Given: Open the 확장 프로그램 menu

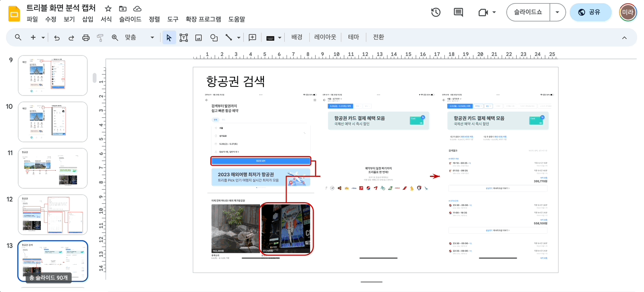Looking at the screenshot, I should (x=203, y=19).
